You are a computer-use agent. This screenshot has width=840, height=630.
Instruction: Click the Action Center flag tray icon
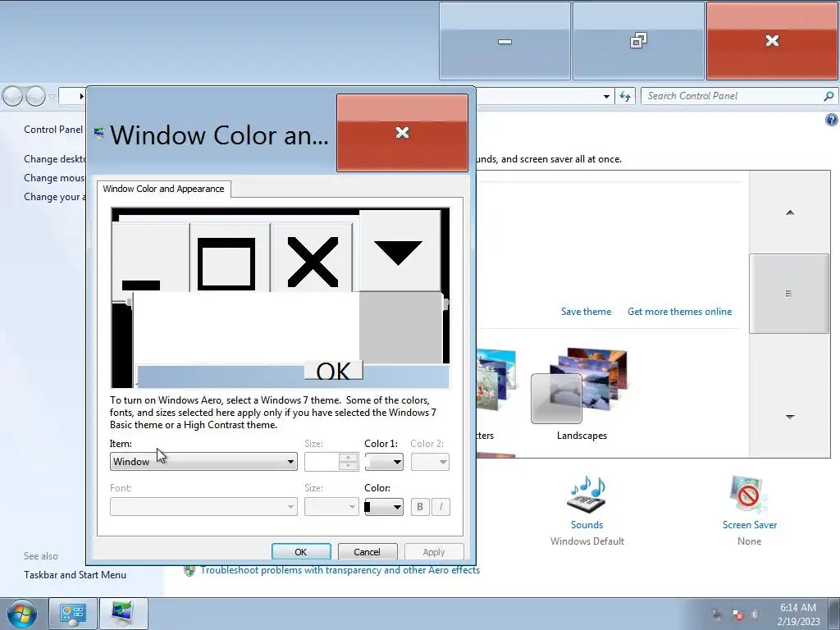point(737,614)
